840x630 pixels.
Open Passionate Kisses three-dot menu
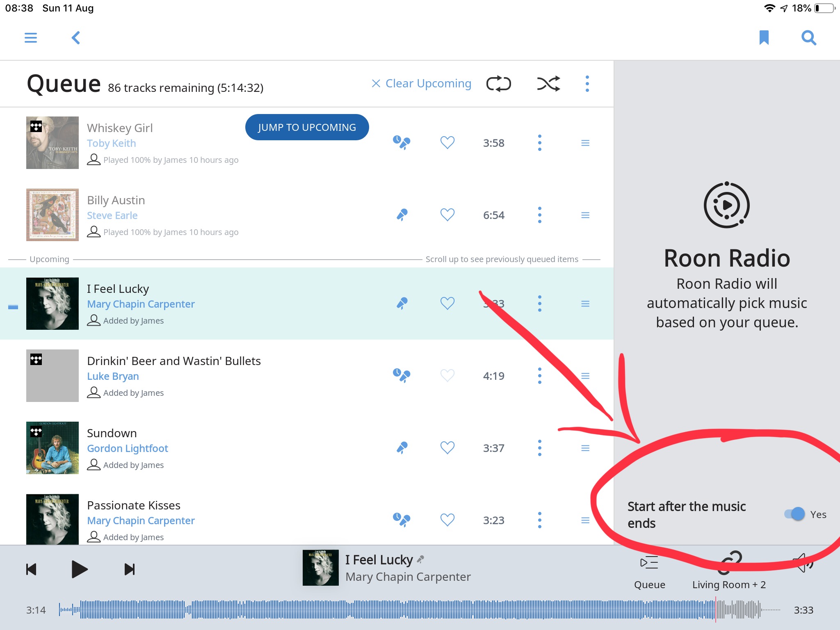539,520
